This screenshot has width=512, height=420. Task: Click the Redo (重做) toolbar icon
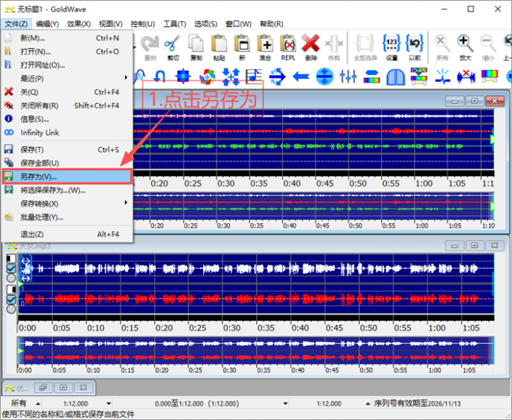point(150,47)
